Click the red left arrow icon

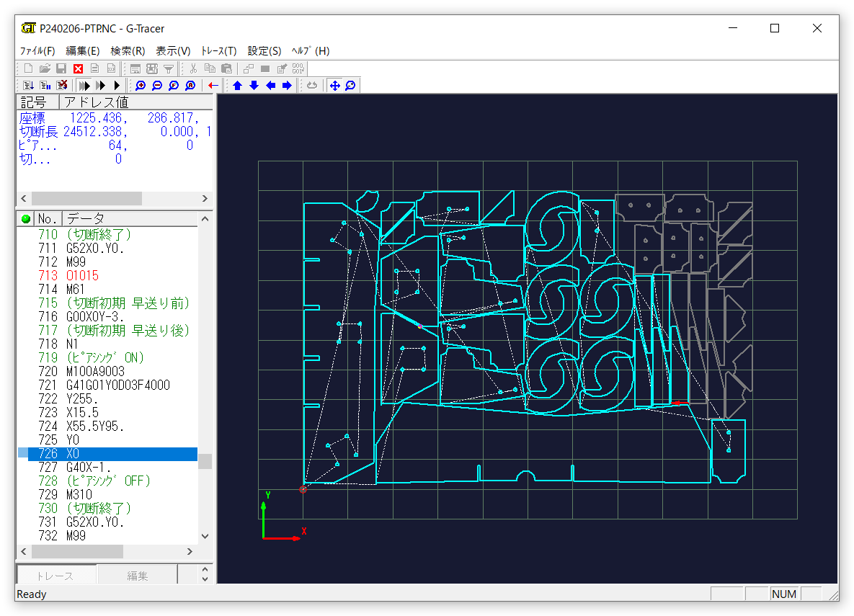tap(213, 86)
